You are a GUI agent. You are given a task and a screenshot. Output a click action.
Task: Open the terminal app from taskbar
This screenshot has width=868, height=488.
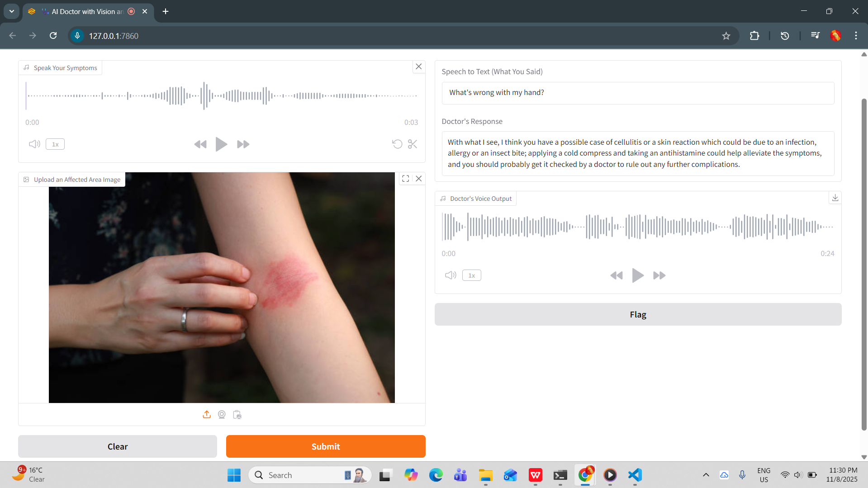560,475
